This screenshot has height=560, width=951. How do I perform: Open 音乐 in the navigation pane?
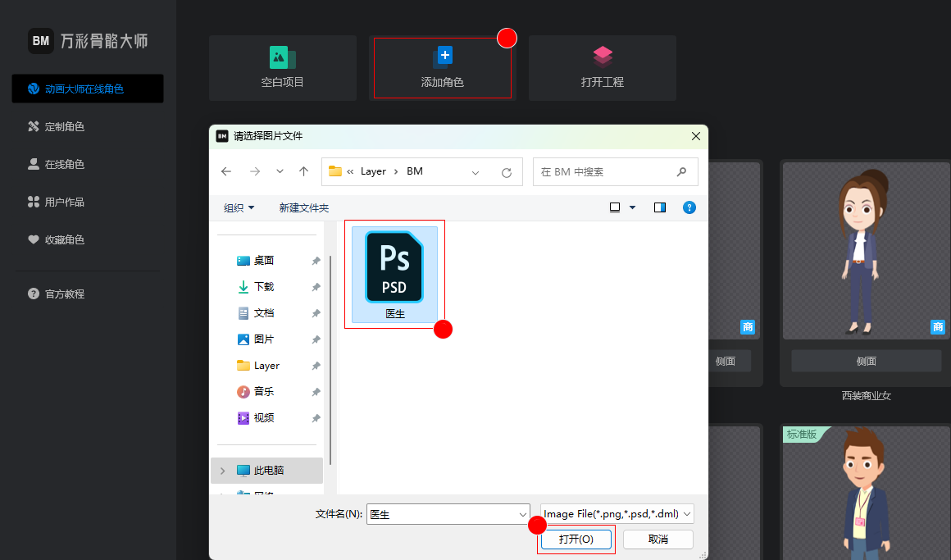264,391
